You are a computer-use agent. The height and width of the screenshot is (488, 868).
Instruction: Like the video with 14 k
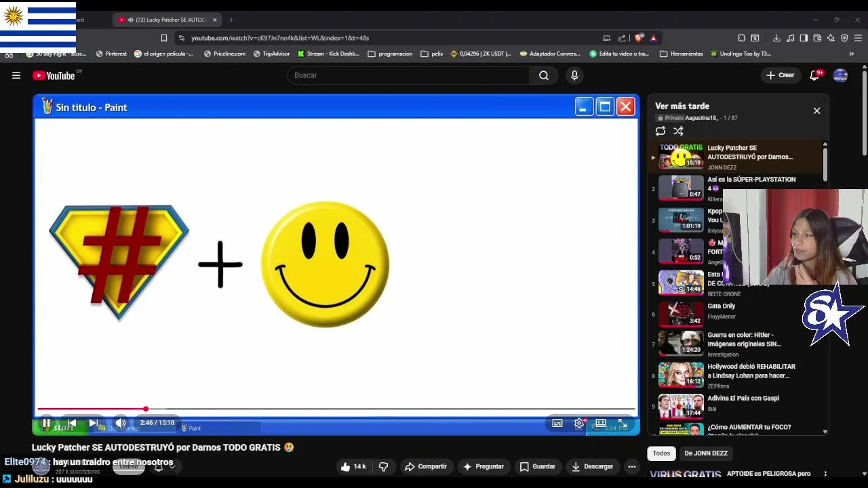[x=354, y=466]
